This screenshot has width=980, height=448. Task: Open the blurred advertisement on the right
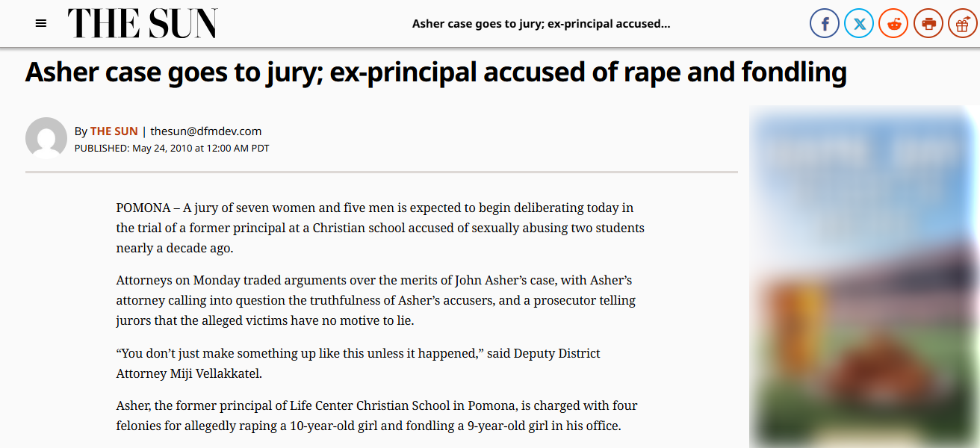(864, 276)
